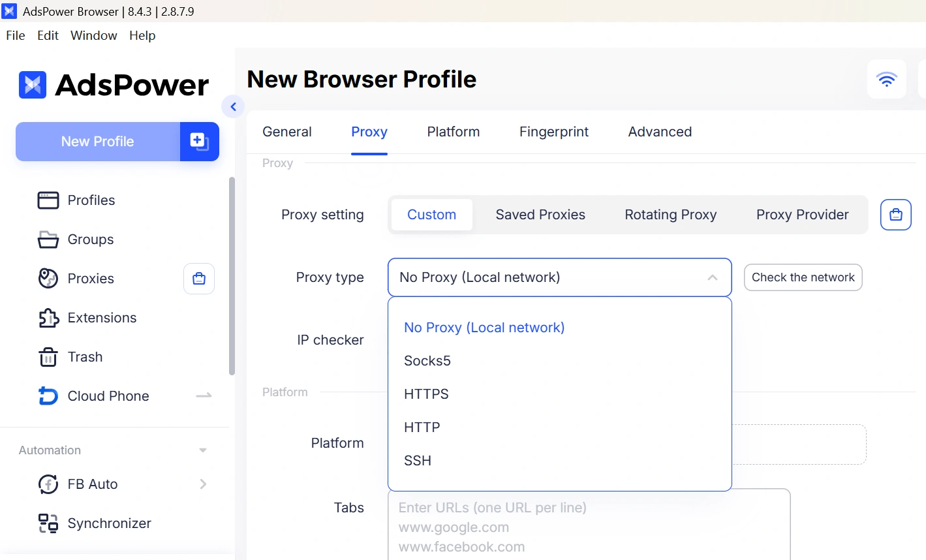The image size is (926, 560).
Task: Click the Profiles window icon
Action: point(48,200)
